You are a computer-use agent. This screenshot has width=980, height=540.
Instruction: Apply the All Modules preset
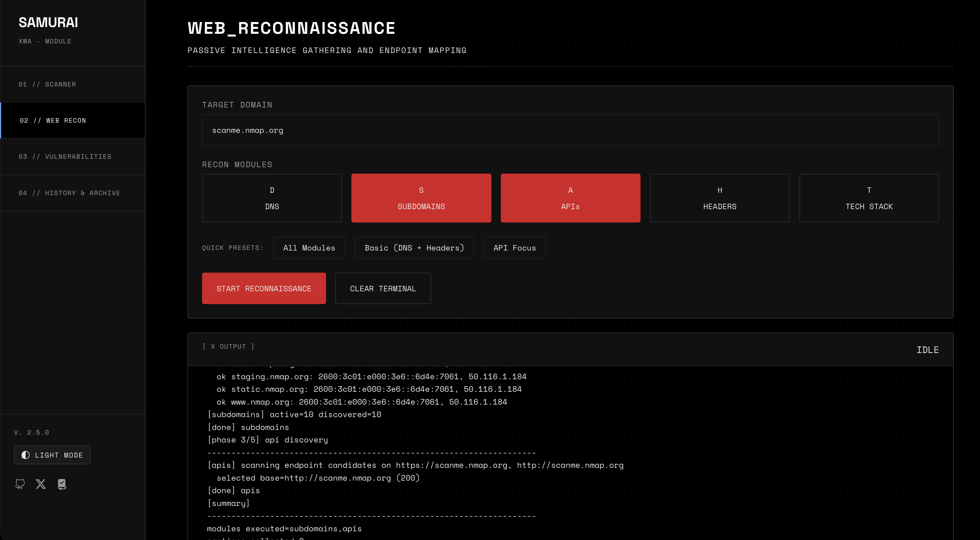309,248
